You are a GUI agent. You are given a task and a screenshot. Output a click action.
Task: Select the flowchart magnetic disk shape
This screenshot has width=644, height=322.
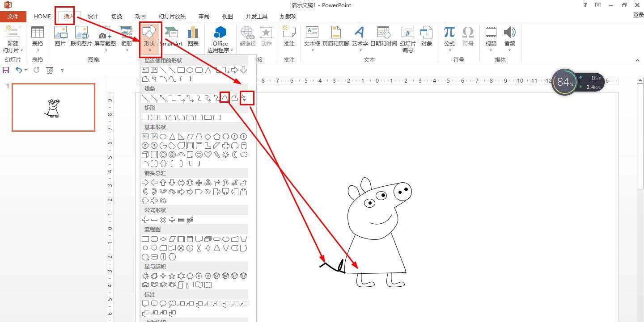[x=154, y=257]
